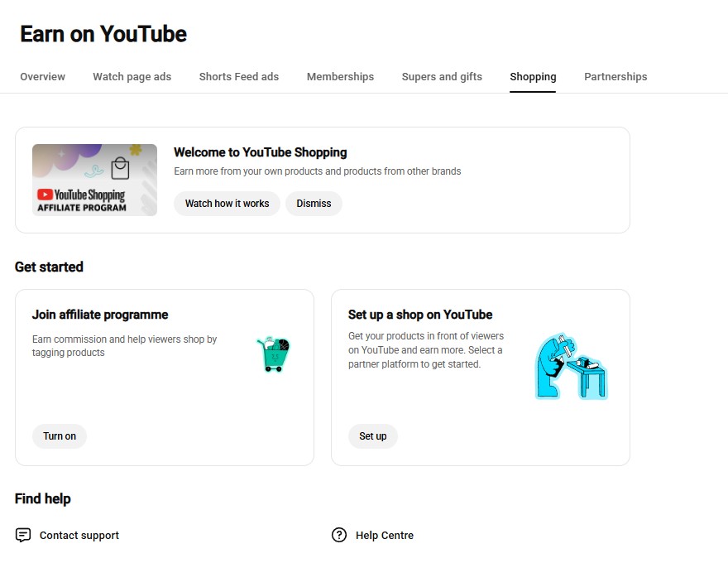Image resolution: width=728 pixels, height=587 pixels.
Task: Click the Watch how it works button
Action: click(227, 204)
